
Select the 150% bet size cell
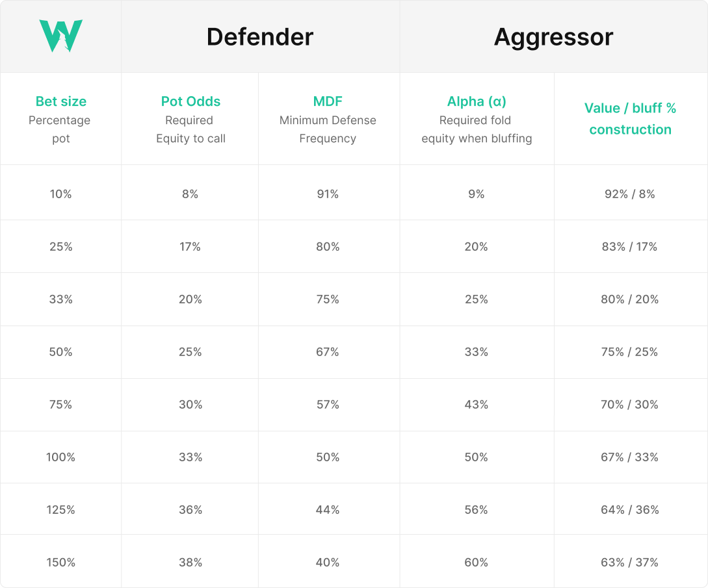pyautogui.click(x=60, y=563)
